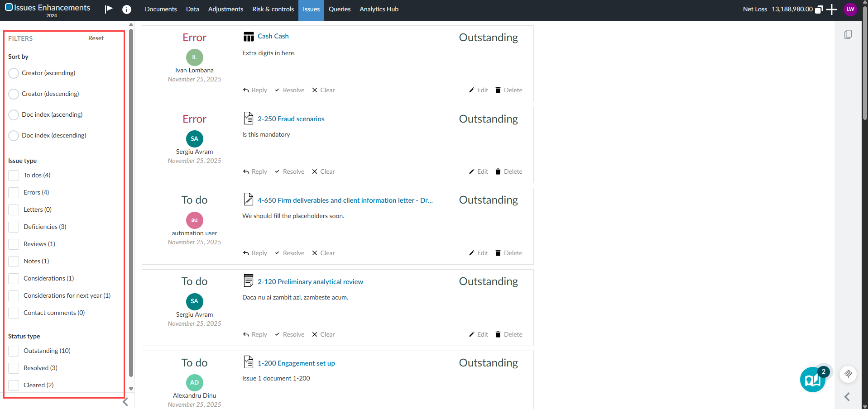Open the 2-120 Preliminary analytical review document link
This screenshot has height=409, width=868.
pyautogui.click(x=310, y=281)
